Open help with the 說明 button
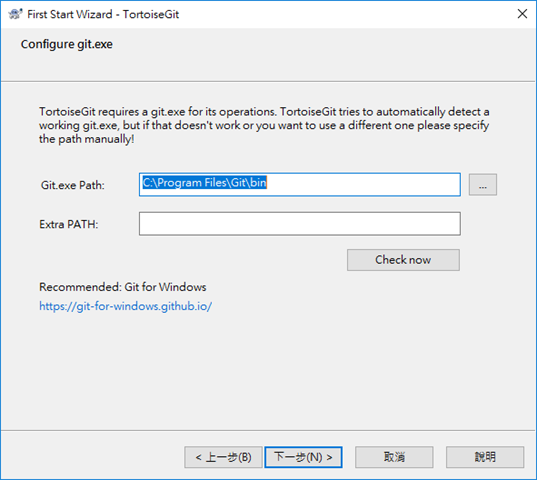537x480 pixels. (485, 457)
